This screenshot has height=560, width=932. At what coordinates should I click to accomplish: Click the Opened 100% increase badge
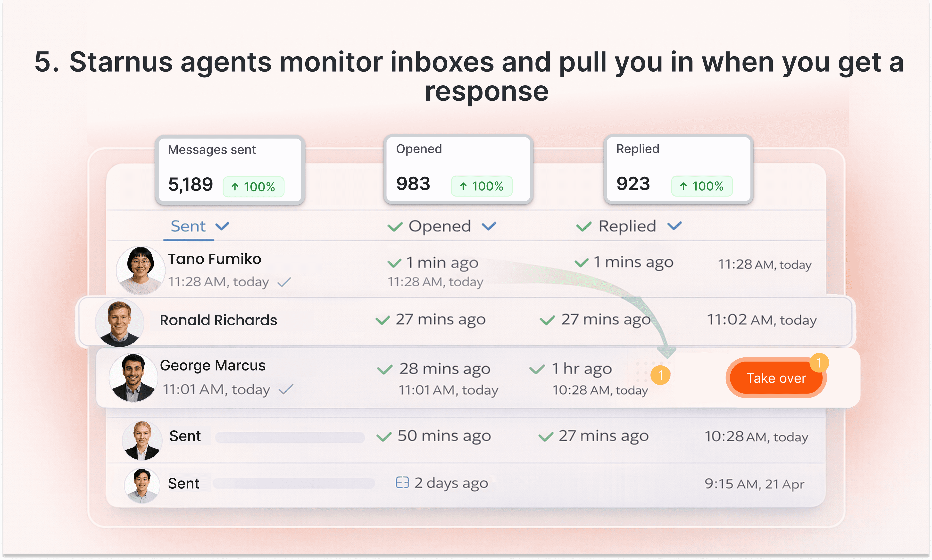[x=481, y=186]
